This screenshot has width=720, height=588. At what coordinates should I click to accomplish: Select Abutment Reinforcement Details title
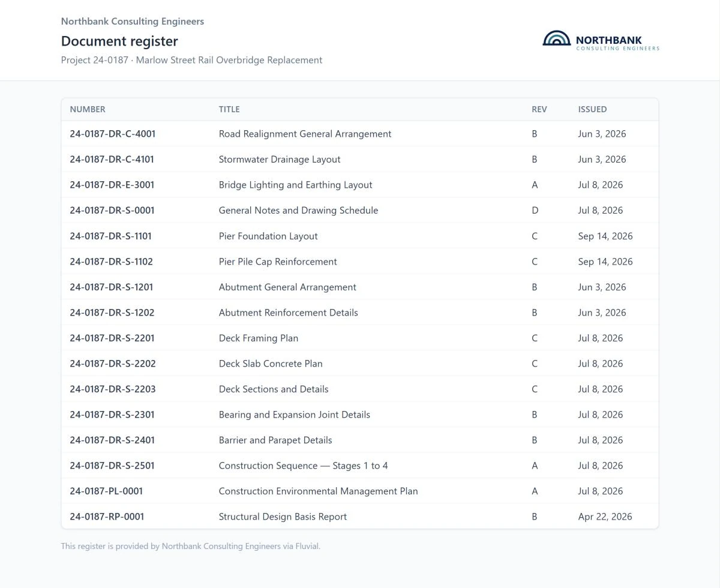(x=288, y=313)
